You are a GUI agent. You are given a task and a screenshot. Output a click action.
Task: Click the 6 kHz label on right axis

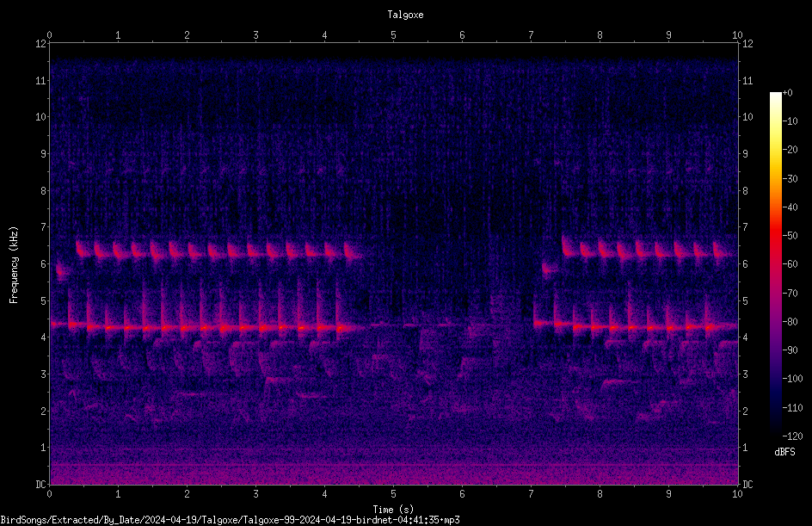click(x=745, y=263)
